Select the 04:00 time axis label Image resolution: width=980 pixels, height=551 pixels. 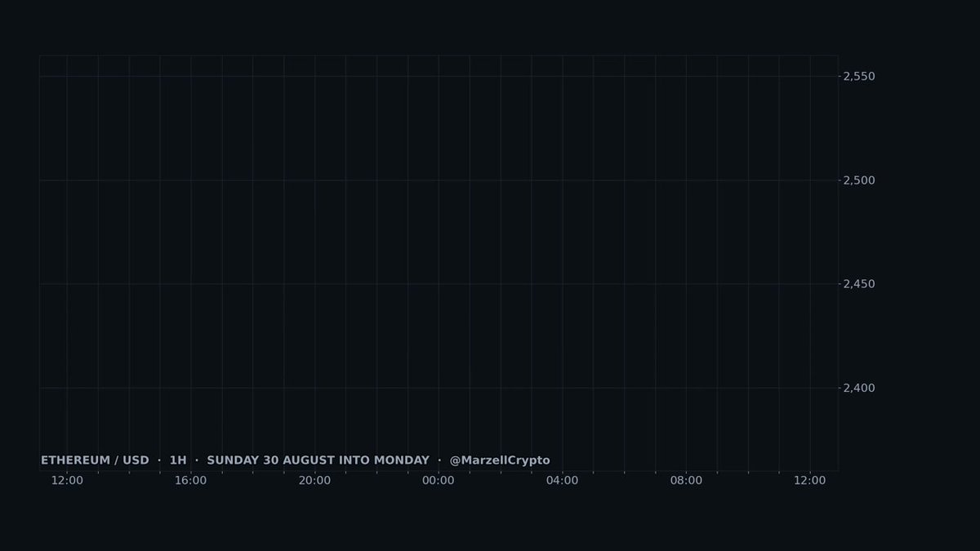pos(562,481)
